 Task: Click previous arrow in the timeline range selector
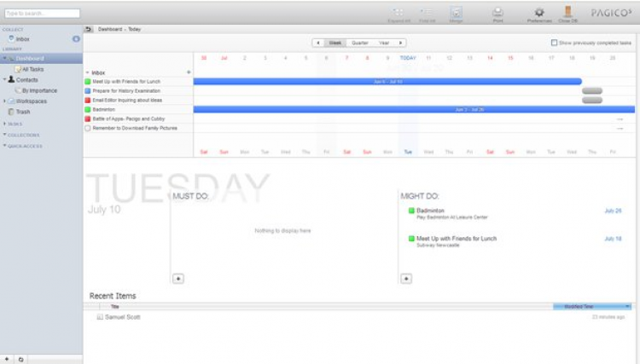(318, 43)
